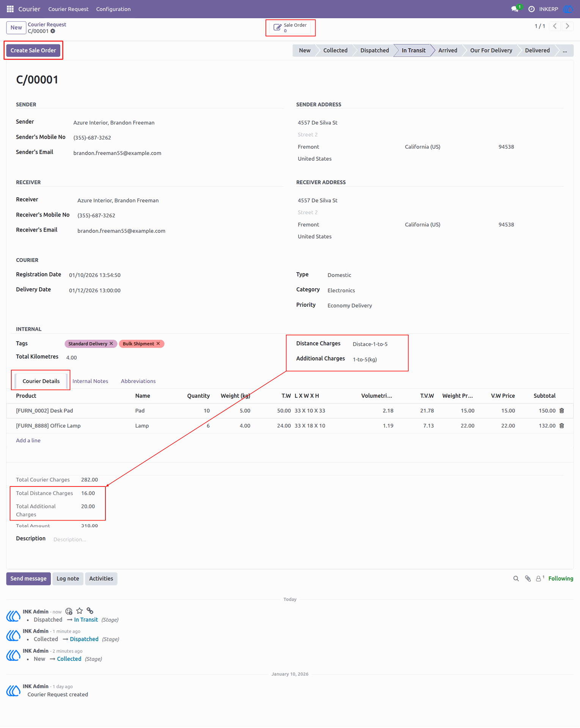Click Add a line link

pos(28,441)
